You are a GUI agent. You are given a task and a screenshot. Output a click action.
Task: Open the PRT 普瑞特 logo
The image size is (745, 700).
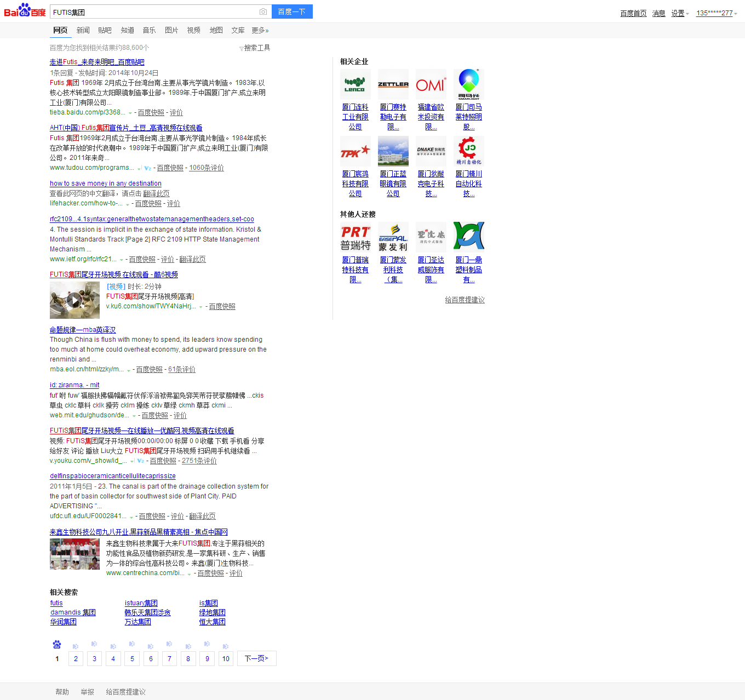click(x=355, y=237)
